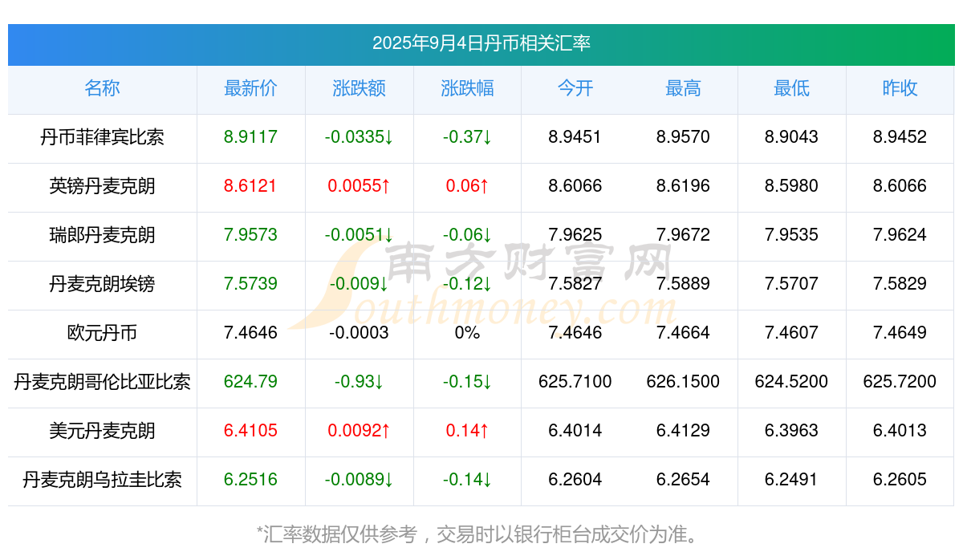Click latest price 6.4105

coord(251,431)
